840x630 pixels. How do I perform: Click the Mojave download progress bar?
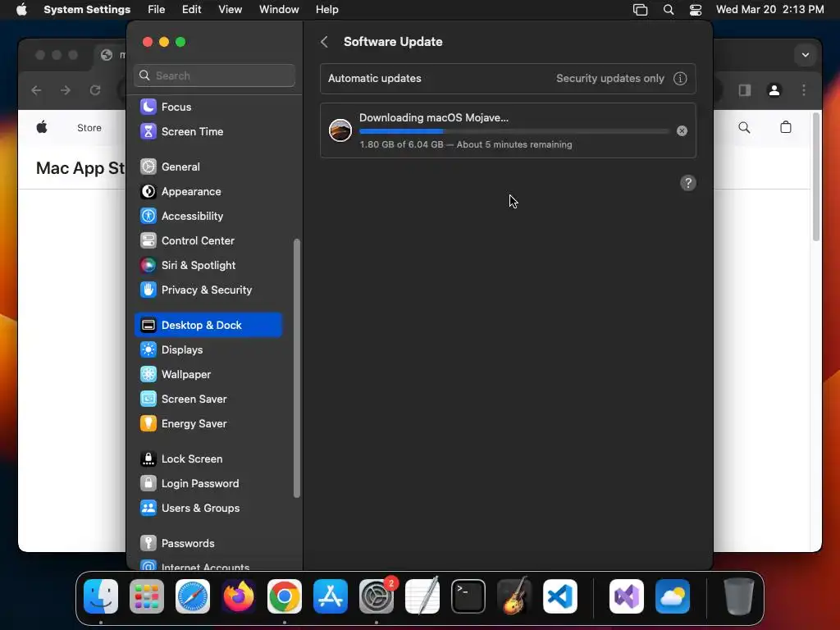pyautogui.click(x=514, y=131)
